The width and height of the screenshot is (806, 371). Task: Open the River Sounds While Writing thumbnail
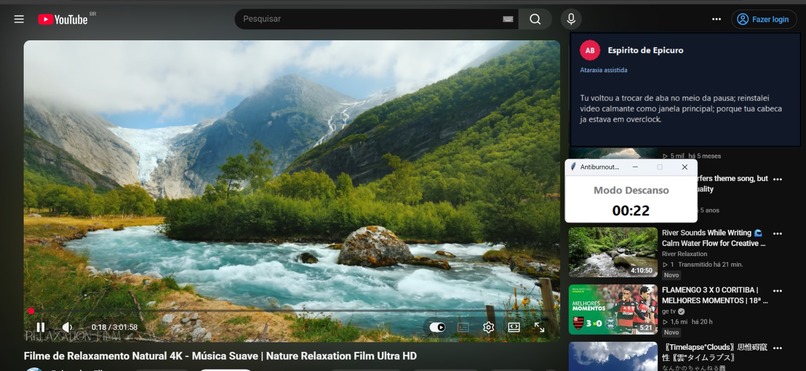(x=613, y=252)
